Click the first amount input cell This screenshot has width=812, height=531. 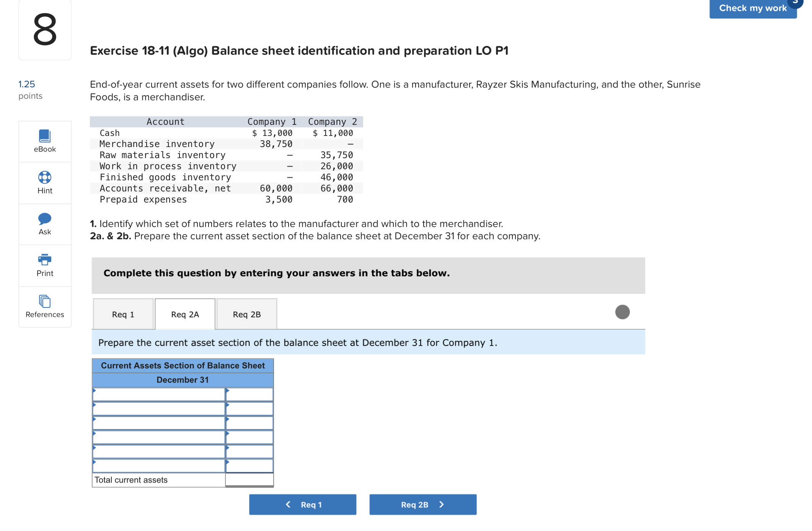(x=249, y=394)
